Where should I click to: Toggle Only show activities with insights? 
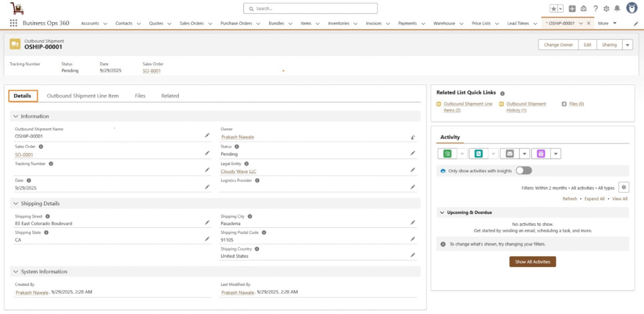[523, 171]
